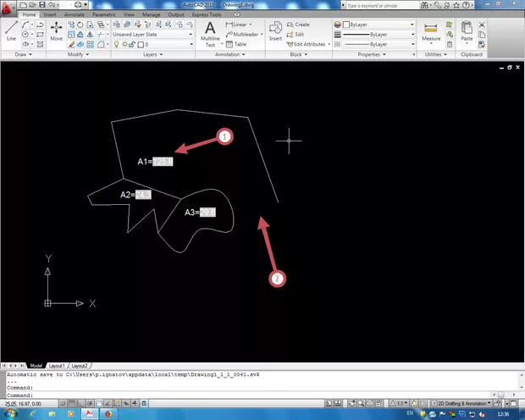This screenshot has width=525, height=420.
Task: Open the ByLayer color dropdown
Action: (x=412, y=25)
